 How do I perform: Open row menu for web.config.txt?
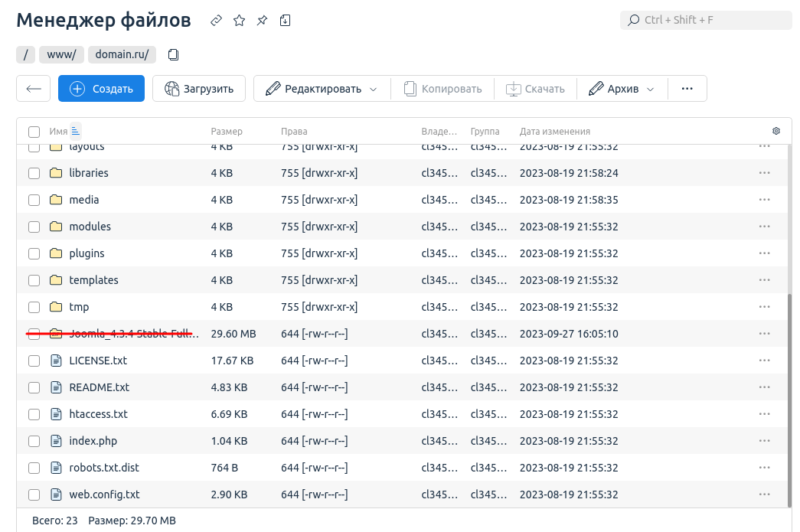[764, 494]
